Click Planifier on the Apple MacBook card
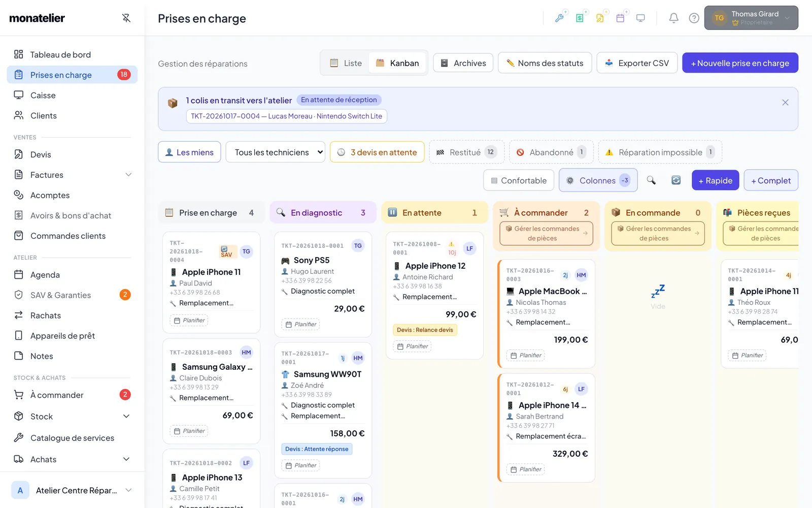 pyautogui.click(x=526, y=355)
